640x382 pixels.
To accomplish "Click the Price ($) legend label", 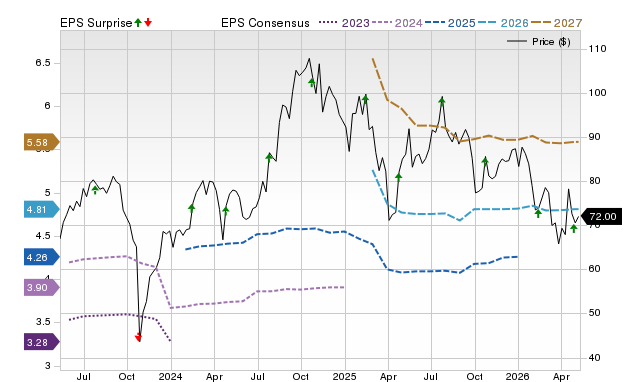I will click(x=551, y=42).
